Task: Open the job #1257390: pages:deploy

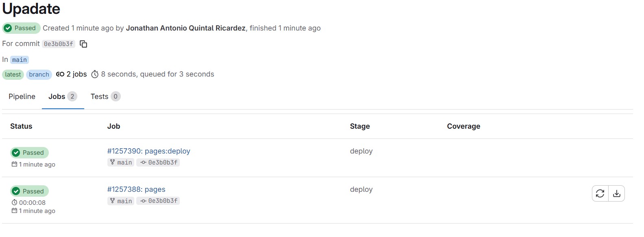Action: pos(148,151)
